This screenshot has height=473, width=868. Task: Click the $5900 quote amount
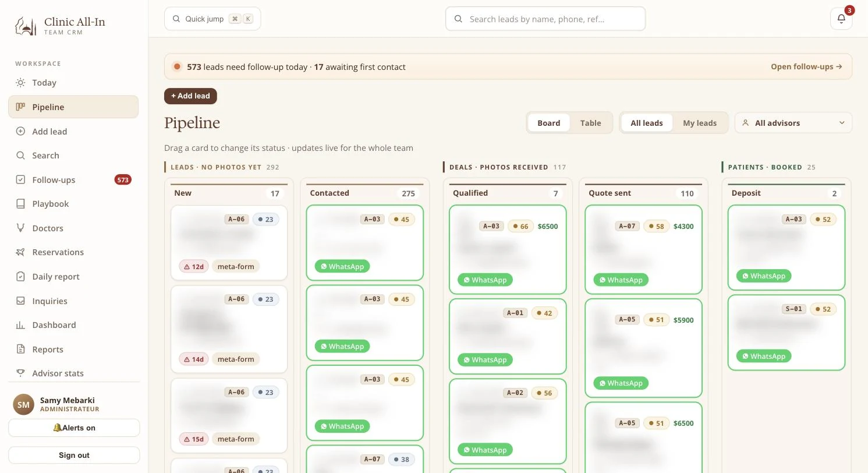683,320
